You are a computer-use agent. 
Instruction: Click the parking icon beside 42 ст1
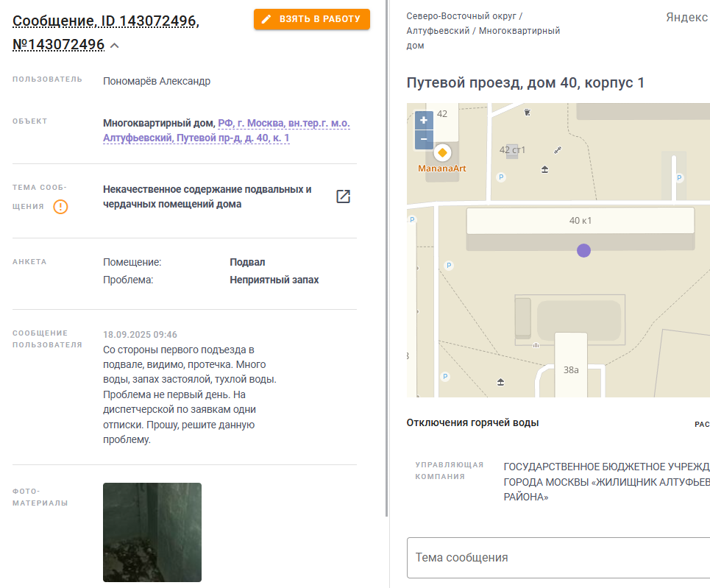tap(501, 177)
